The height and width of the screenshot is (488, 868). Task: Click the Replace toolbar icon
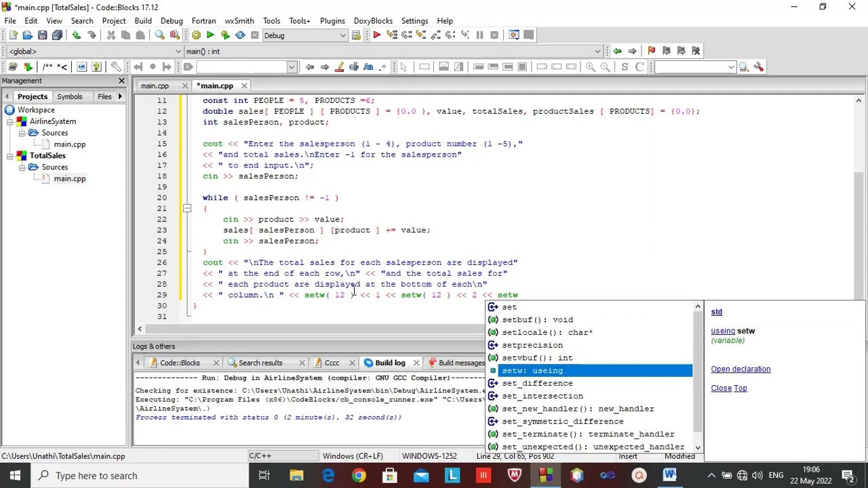[x=174, y=35]
